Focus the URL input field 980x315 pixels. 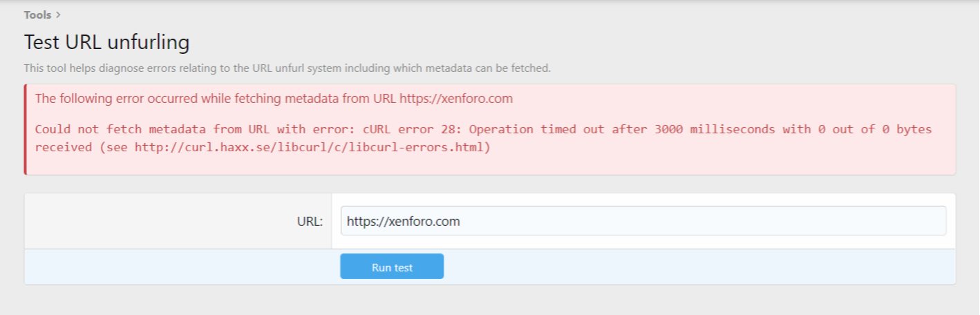point(643,221)
